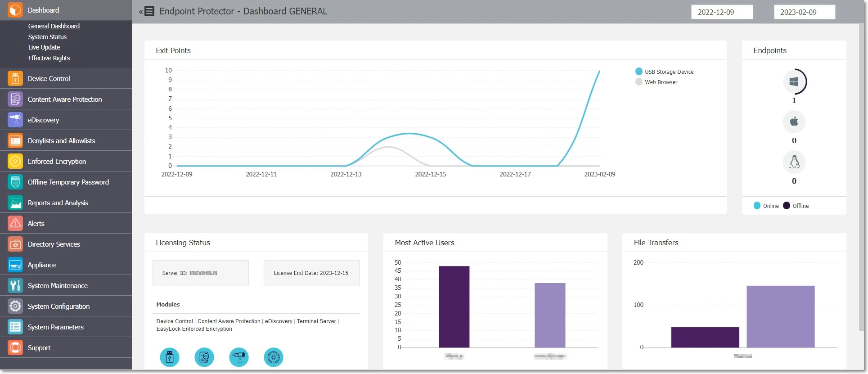This screenshot has height=374, width=868.
Task: Expand the Denylists and Allowlists menu
Action: (x=66, y=140)
